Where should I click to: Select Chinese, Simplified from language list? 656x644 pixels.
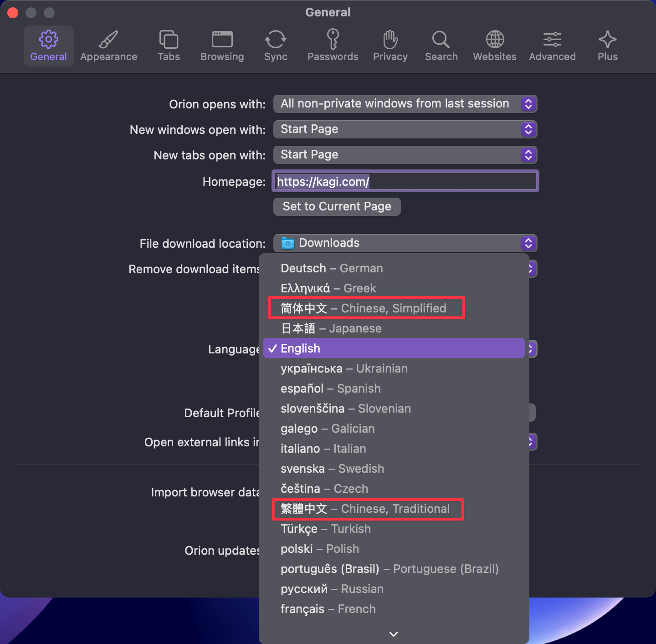[364, 308]
